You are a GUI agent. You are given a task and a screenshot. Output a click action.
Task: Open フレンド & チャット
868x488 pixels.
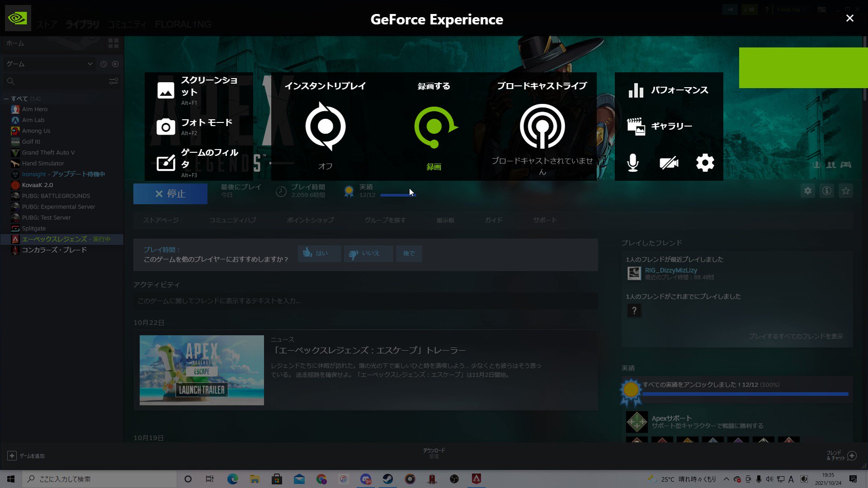[841, 455]
